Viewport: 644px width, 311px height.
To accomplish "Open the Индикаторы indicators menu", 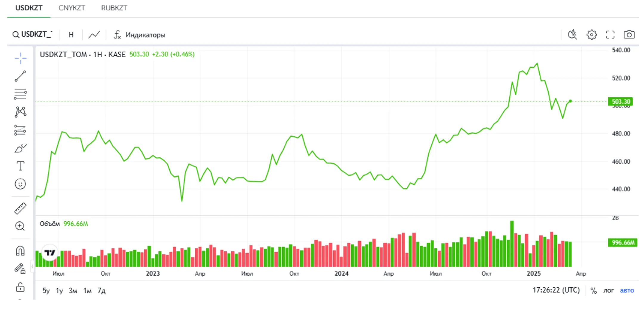I will click(140, 35).
